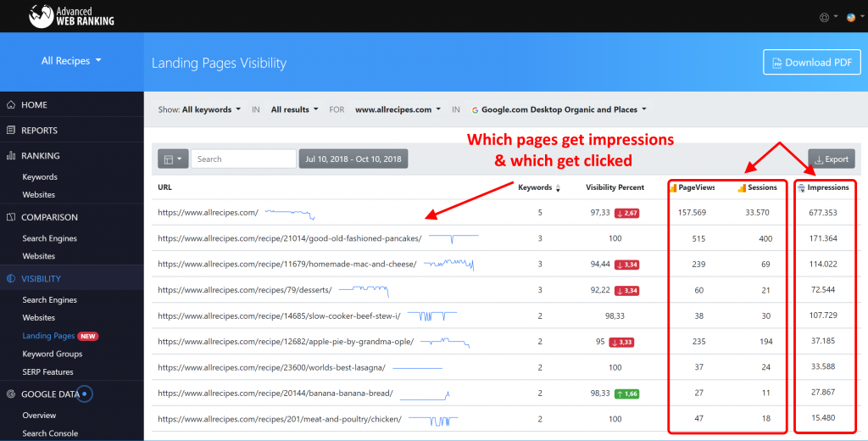868x441 pixels.
Task: Click the sparkline for homemade-mac-and-cheese row
Action: [449, 265]
